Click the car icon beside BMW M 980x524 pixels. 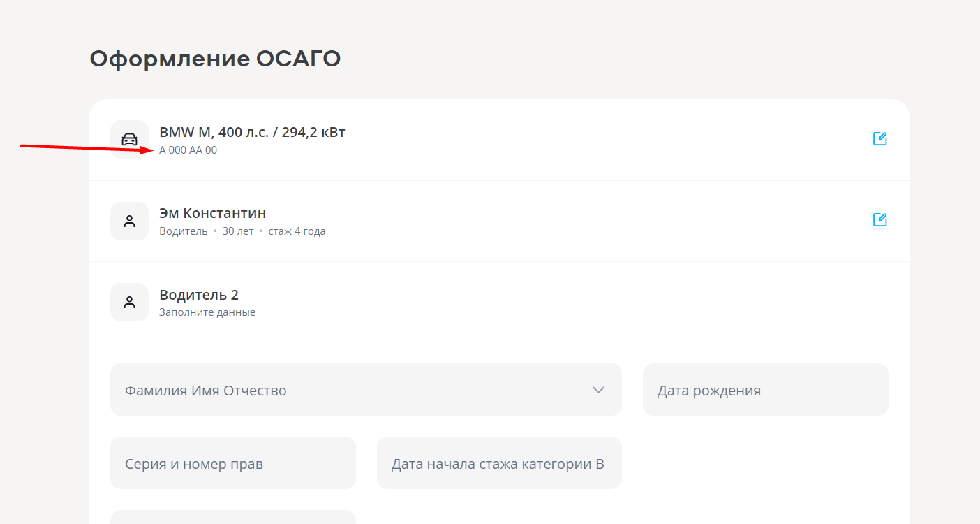[x=129, y=139]
